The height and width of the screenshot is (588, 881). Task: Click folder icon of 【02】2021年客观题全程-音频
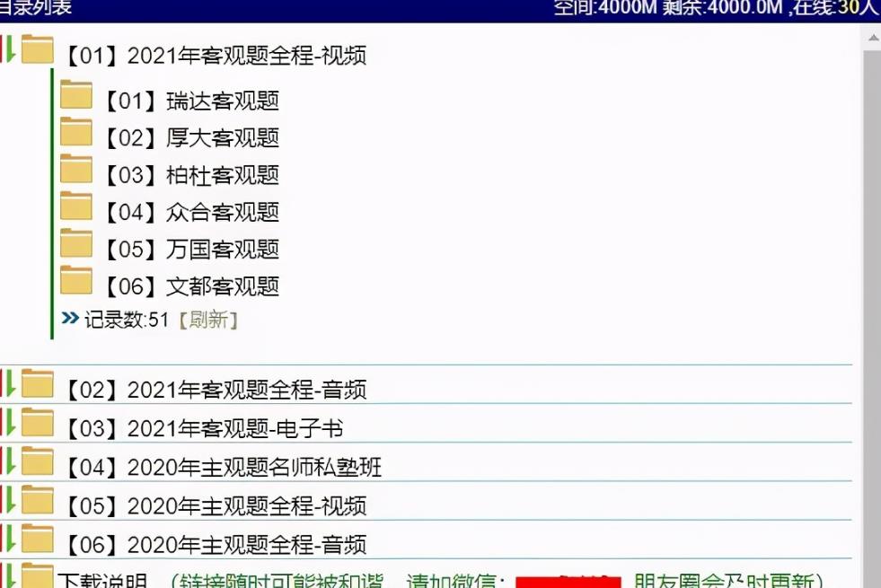point(38,383)
